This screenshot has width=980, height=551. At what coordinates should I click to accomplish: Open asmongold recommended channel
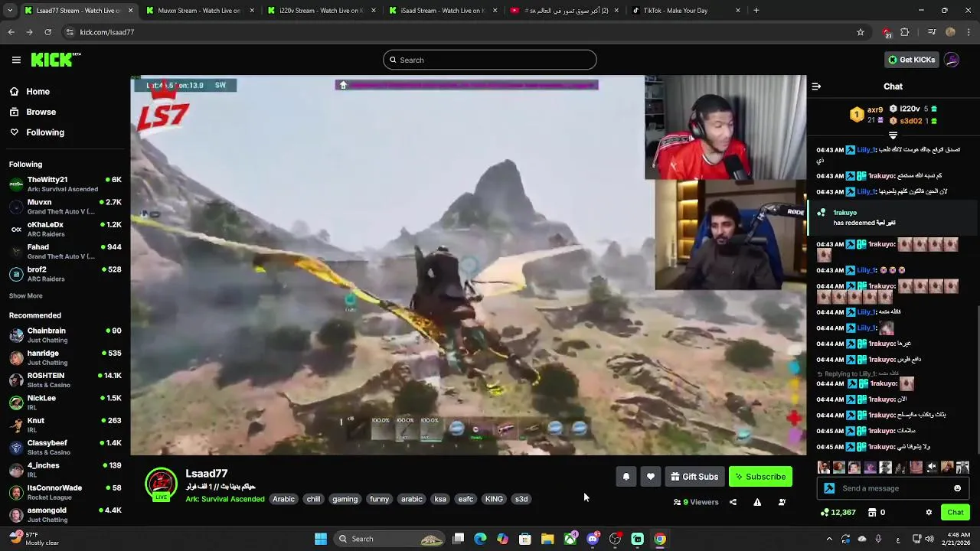click(x=65, y=514)
